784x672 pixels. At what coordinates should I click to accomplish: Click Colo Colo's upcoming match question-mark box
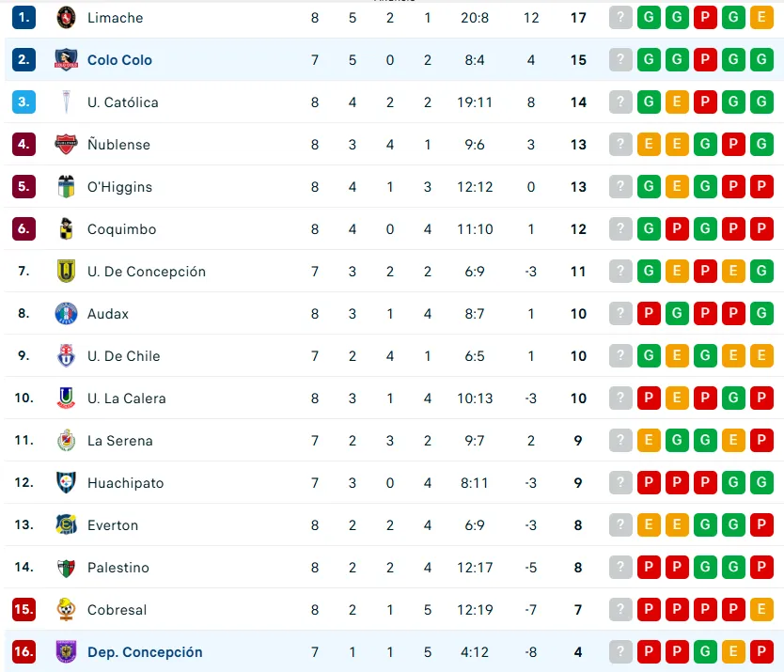pyautogui.click(x=620, y=60)
